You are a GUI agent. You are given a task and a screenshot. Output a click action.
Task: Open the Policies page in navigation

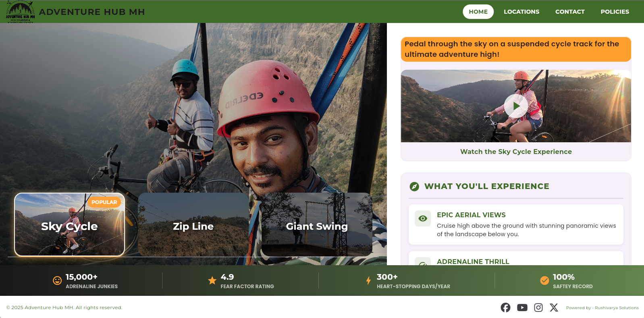[x=615, y=12]
